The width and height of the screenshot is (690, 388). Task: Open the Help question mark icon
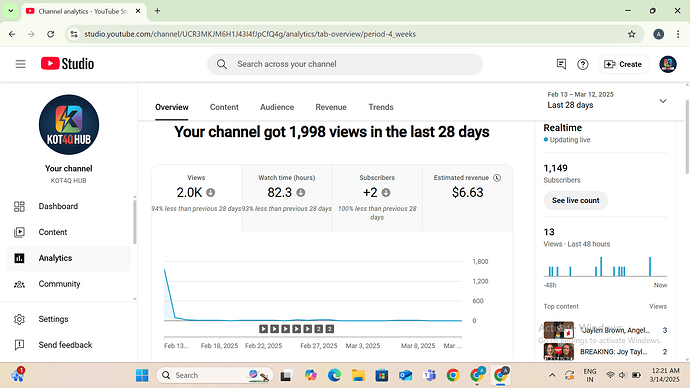pyautogui.click(x=583, y=64)
